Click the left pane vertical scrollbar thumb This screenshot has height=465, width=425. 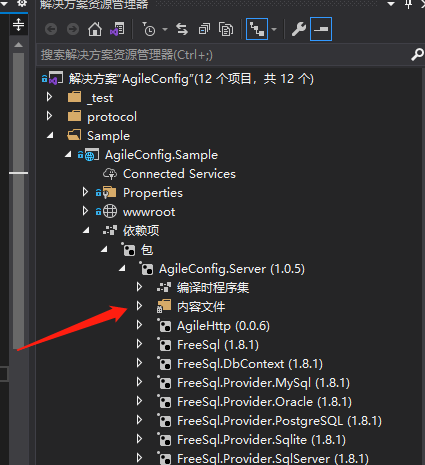click(19, 200)
